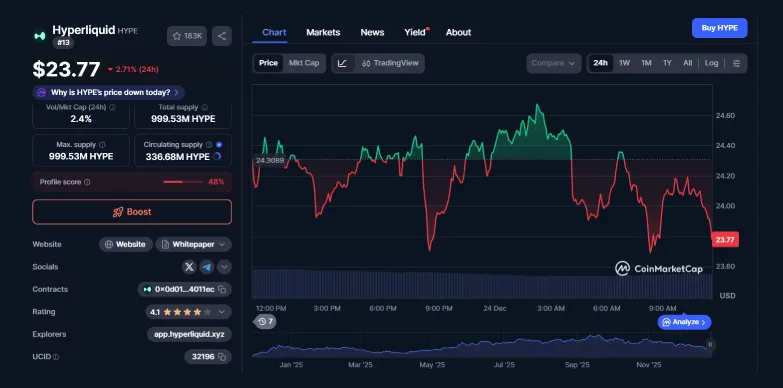Switch to the Chart tab

click(274, 32)
